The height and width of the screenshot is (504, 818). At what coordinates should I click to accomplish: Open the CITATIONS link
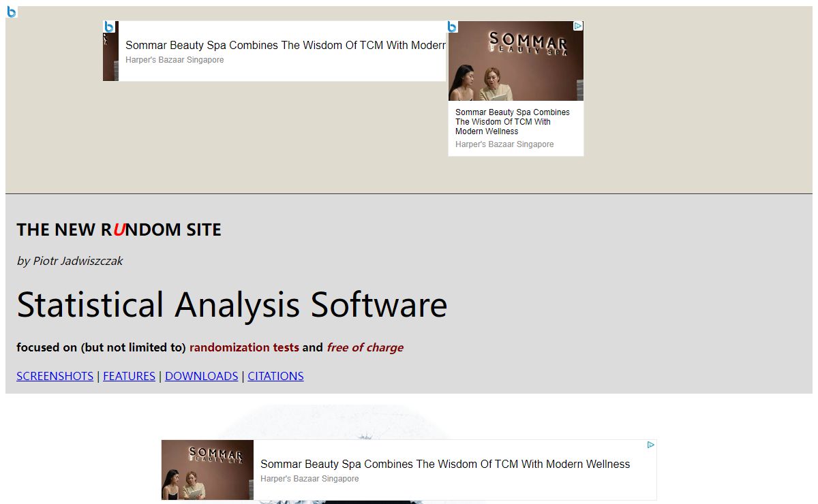(275, 376)
